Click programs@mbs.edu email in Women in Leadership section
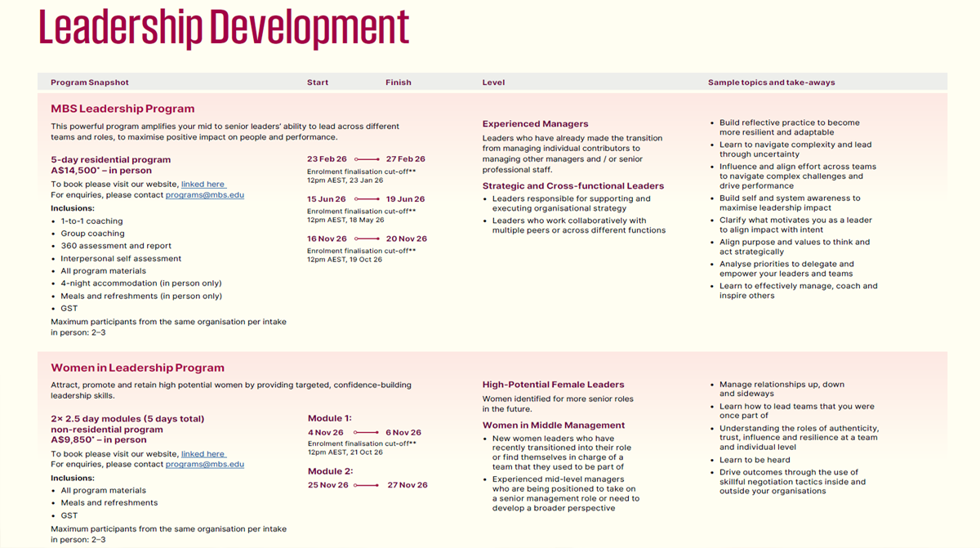This screenshot has width=980, height=548. (x=205, y=465)
